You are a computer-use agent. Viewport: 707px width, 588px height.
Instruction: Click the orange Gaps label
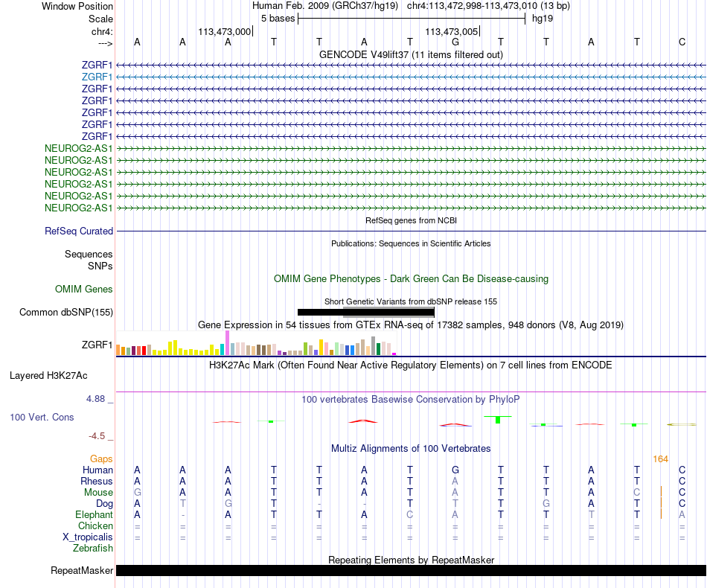point(101,458)
